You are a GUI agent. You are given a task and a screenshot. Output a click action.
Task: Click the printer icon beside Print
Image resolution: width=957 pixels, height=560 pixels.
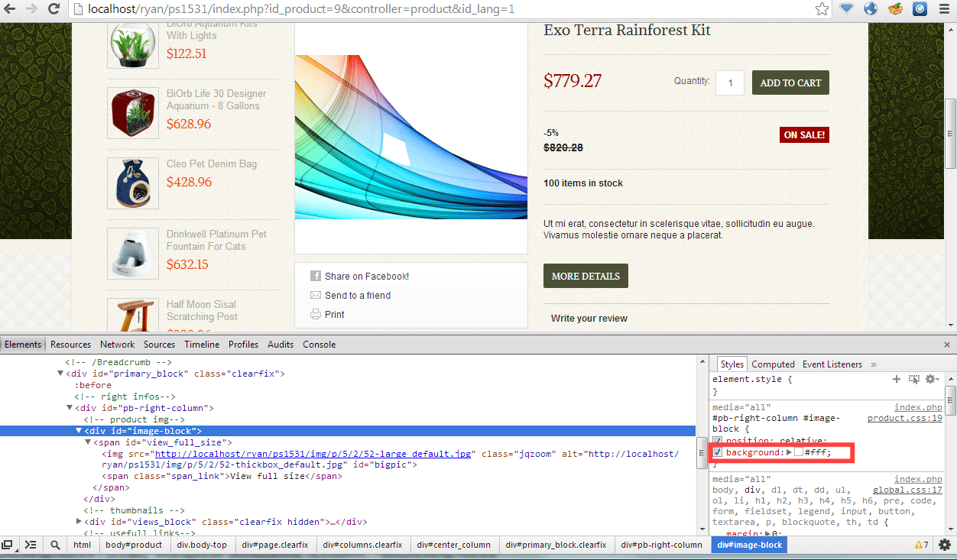pos(316,314)
